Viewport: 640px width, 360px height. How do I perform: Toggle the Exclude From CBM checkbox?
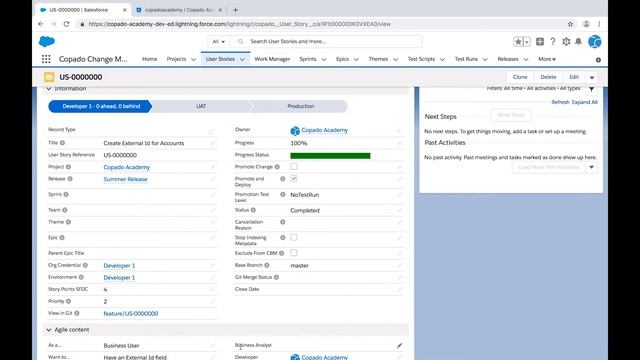pos(293,253)
